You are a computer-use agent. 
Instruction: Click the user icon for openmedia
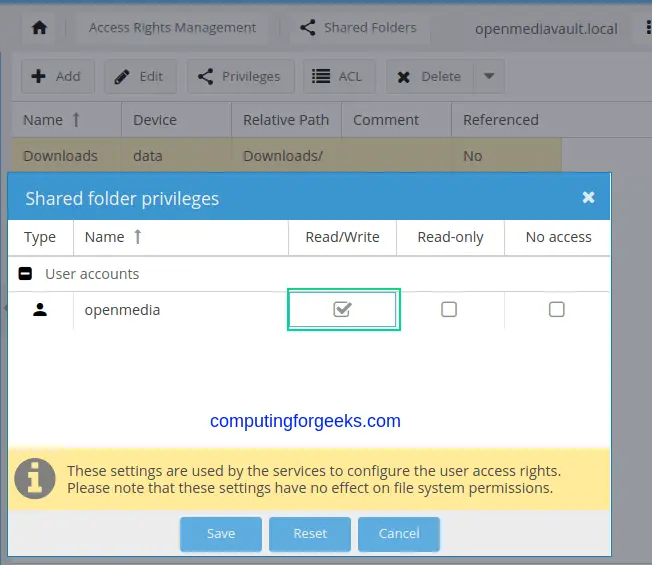(40, 310)
